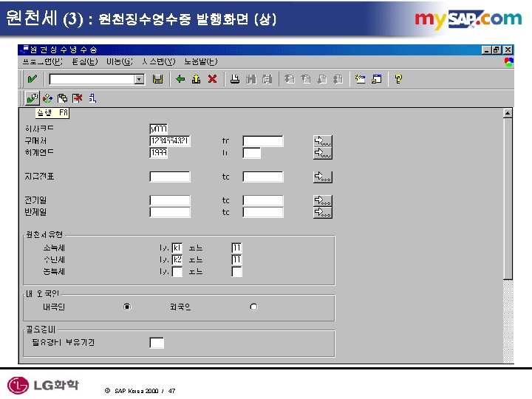This screenshot has height=399, width=532.
Task: Click the yellow up-arrow Exit icon
Action: point(196,79)
